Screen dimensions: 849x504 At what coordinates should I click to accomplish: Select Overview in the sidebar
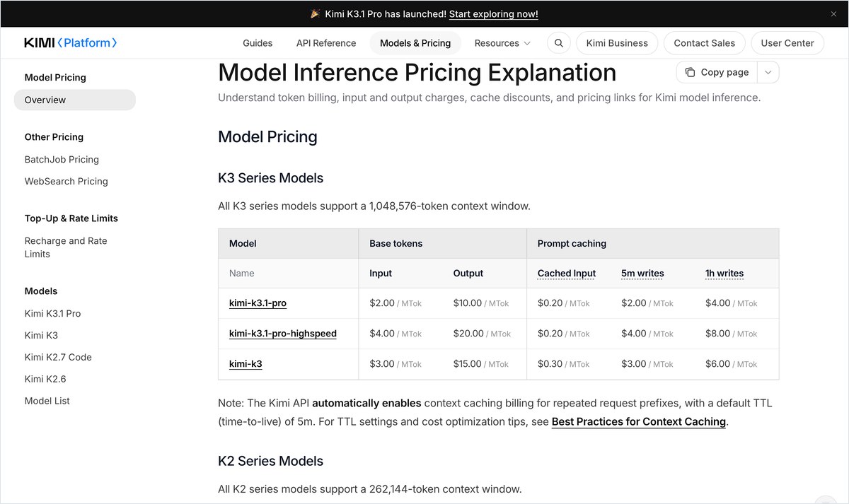[x=75, y=100]
